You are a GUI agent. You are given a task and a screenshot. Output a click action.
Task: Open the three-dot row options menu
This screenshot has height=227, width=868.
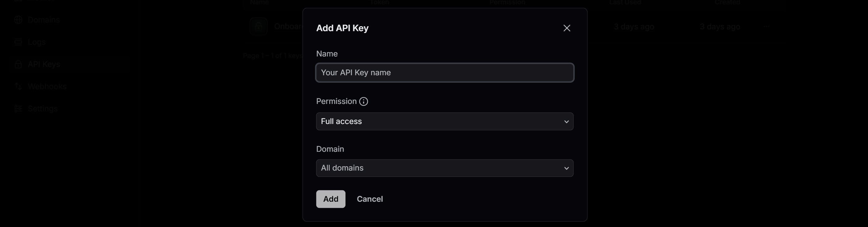point(766,26)
